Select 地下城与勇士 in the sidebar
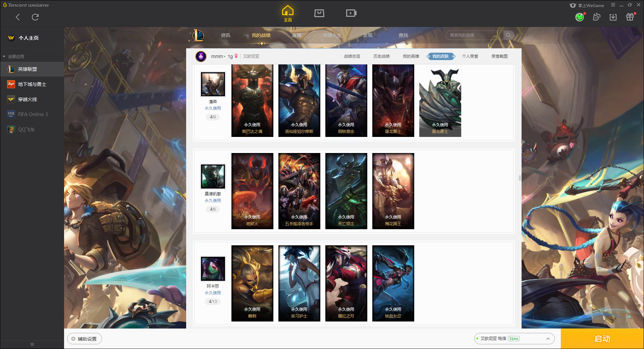 click(x=32, y=84)
